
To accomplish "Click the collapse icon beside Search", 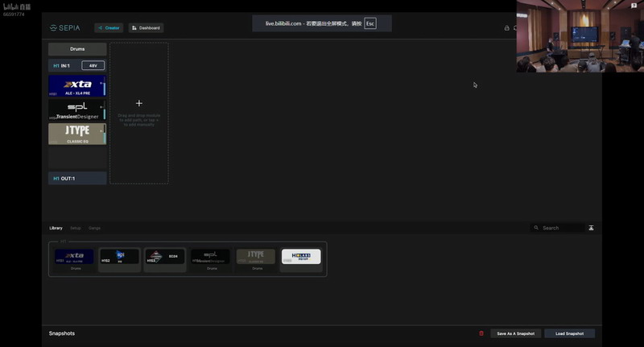I will [591, 228].
